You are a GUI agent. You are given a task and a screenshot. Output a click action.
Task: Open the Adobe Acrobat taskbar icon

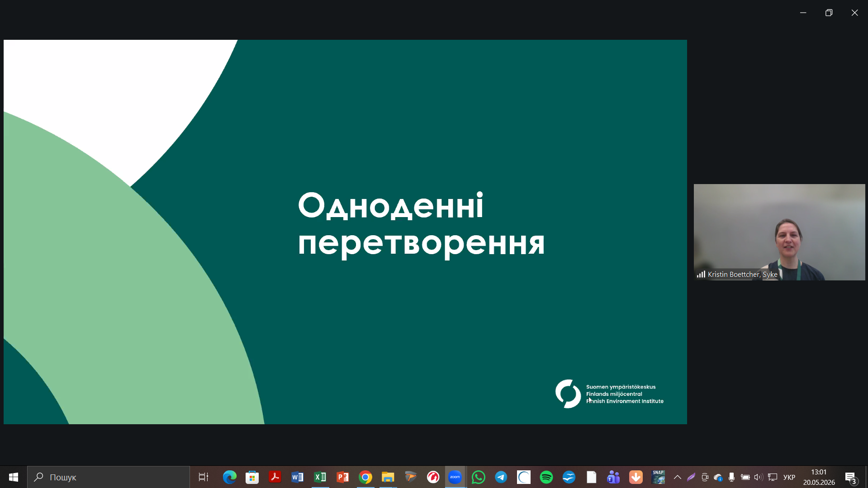coord(275,477)
